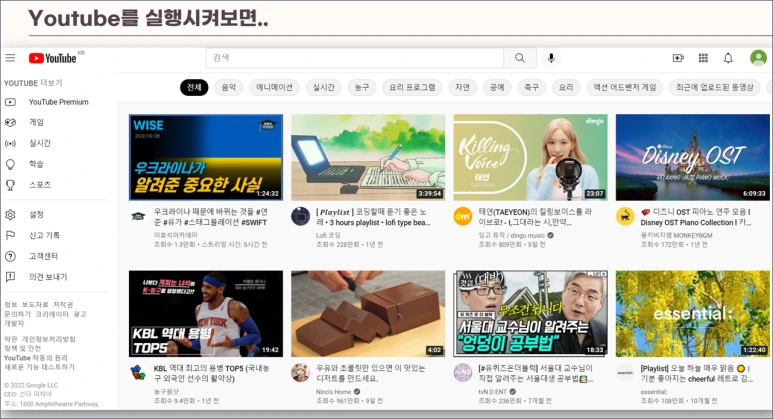773x419 pixels.
Task: Click the 크리에이터 footer link
Action: pyautogui.click(x=52, y=314)
